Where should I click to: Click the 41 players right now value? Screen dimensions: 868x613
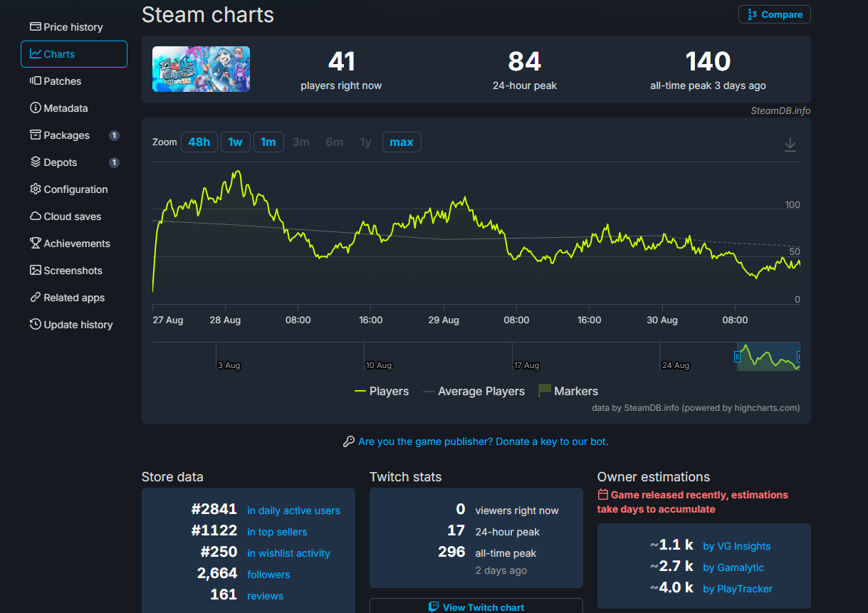click(x=341, y=62)
